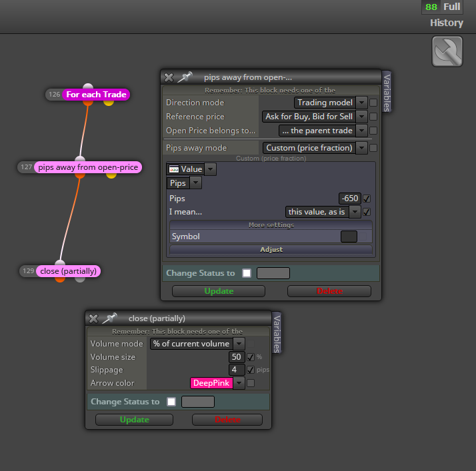Image resolution: width=476 pixels, height=471 pixels.
Task: Uncheck the Volume size checkbox
Action: (x=251, y=357)
